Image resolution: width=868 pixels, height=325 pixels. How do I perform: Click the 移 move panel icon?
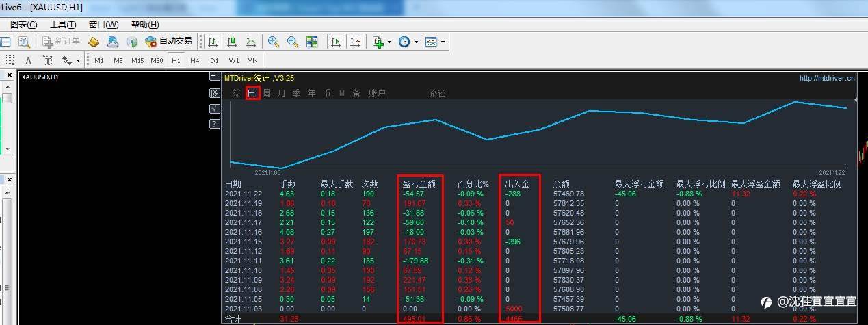coord(215,92)
